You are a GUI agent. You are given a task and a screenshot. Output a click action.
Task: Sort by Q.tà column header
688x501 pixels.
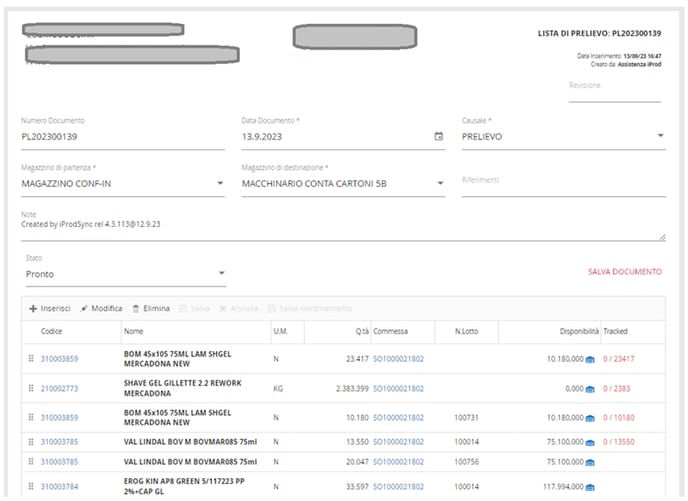362,332
